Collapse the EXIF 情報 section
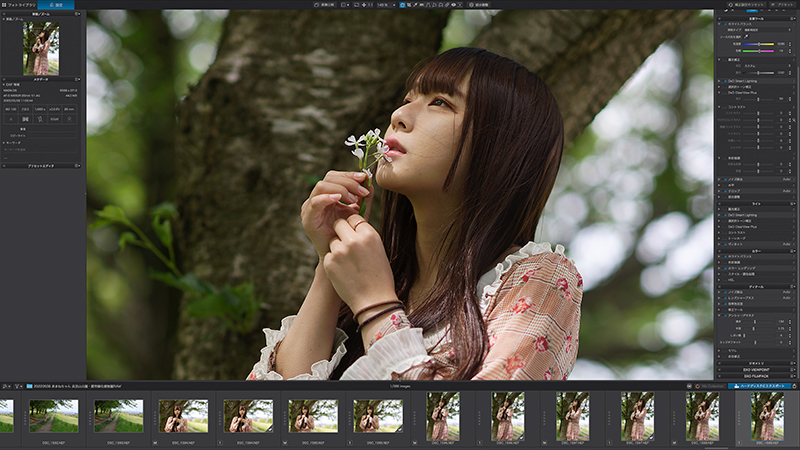This screenshot has height=450, width=800. tap(4, 85)
